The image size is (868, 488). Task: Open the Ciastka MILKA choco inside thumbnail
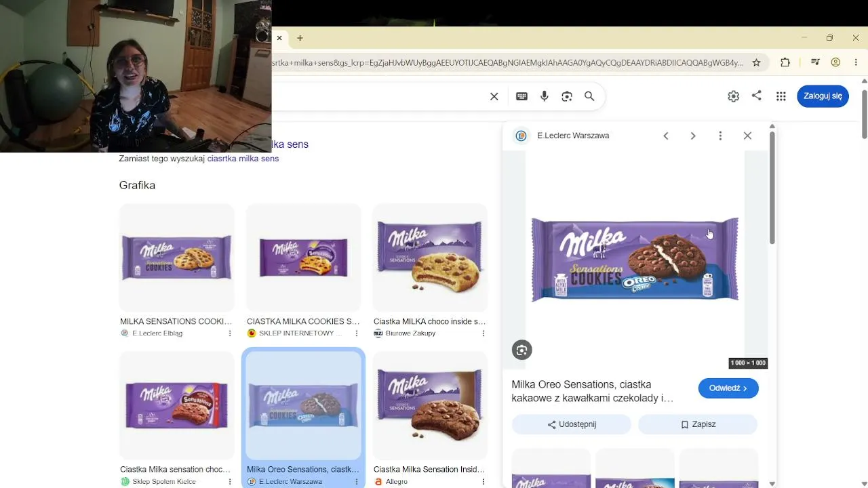pyautogui.click(x=430, y=258)
